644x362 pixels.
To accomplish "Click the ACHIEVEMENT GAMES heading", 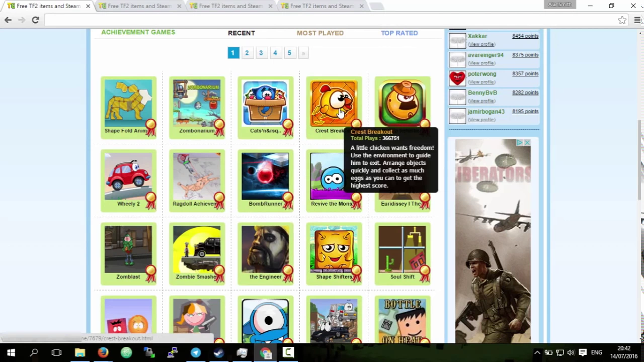I will (x=138, y=32).
